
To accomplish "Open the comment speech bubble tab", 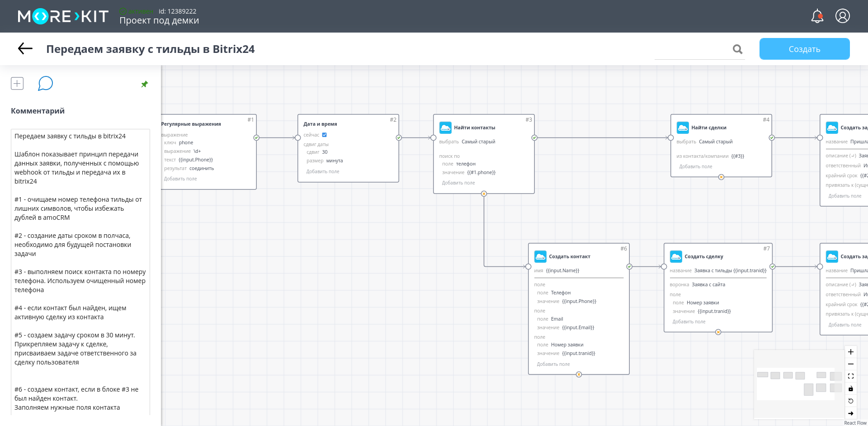I will 45,84.
